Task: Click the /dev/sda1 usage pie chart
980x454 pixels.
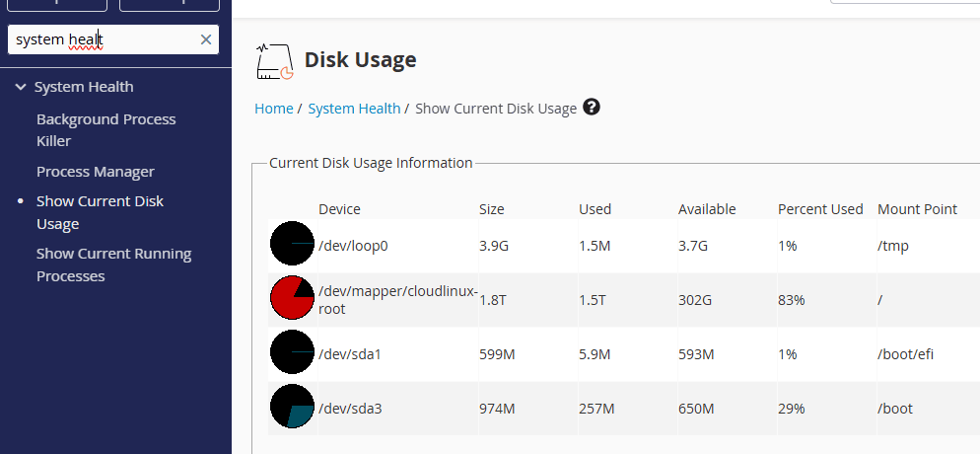Action: [292, 353]
